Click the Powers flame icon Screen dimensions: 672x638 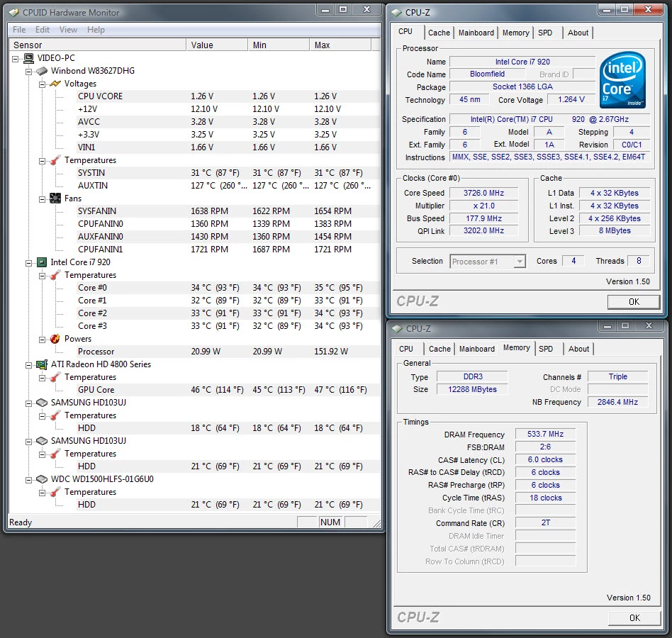(x=55, y=339)
